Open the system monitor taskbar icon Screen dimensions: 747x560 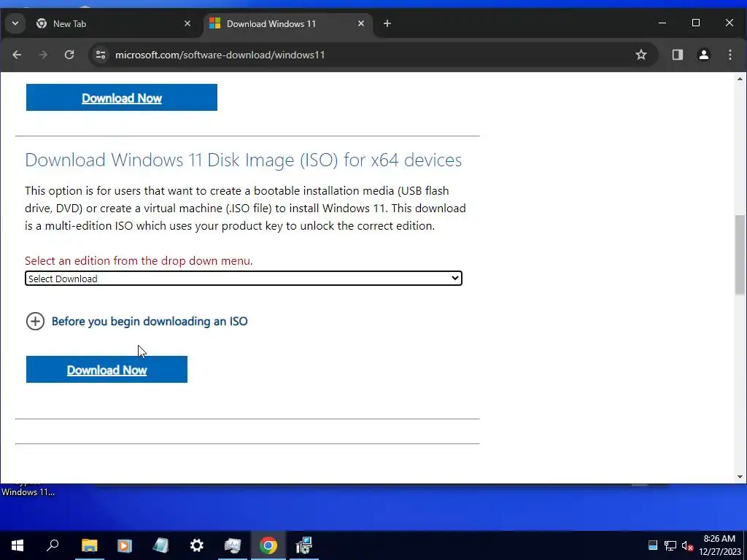click(233, 545)
